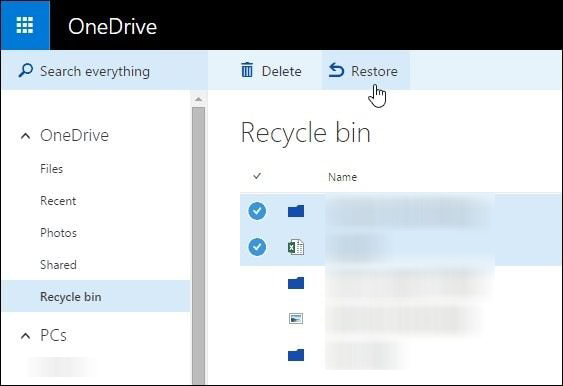563x386 pixels.
Task: Click the Delete trash can icon
Action: point(247,70)
